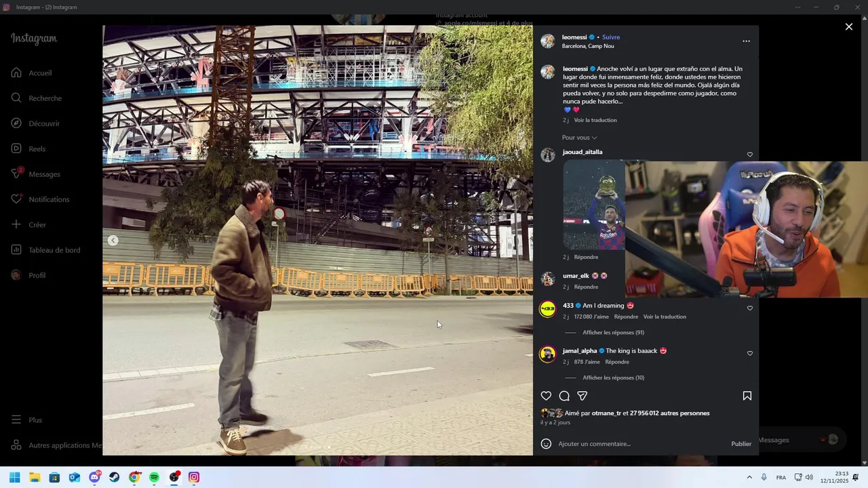Open the Barcelona, Camp Nou location link
The image size is (868, 488).
tap(588, 46)
